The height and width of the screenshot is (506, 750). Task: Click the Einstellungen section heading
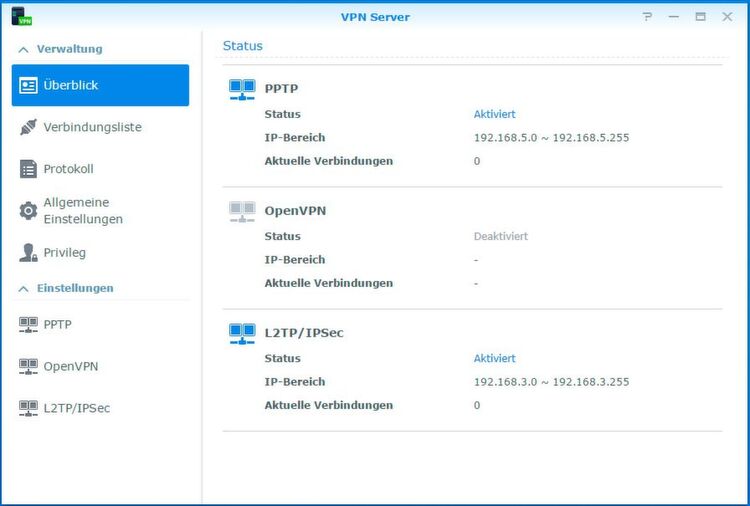pos(75,288)
